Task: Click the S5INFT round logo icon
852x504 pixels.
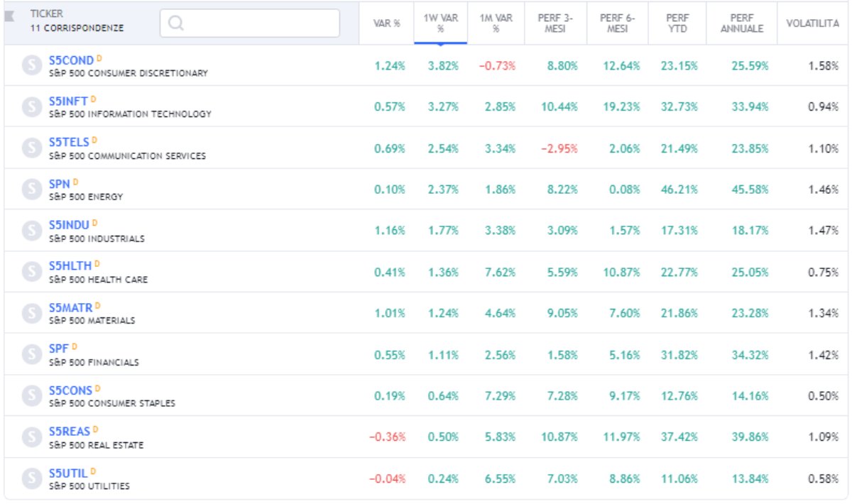Action: pos(31,106)
